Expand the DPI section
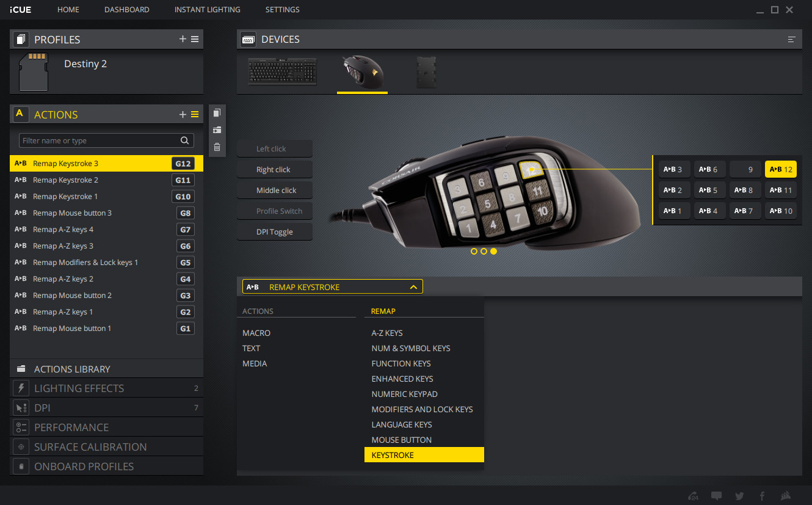 106,408
